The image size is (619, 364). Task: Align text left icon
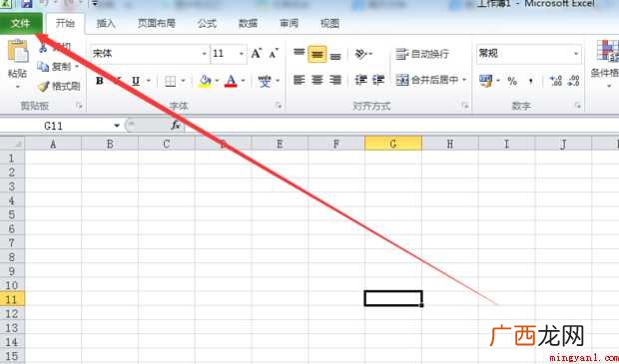click(x=299, y=81)
